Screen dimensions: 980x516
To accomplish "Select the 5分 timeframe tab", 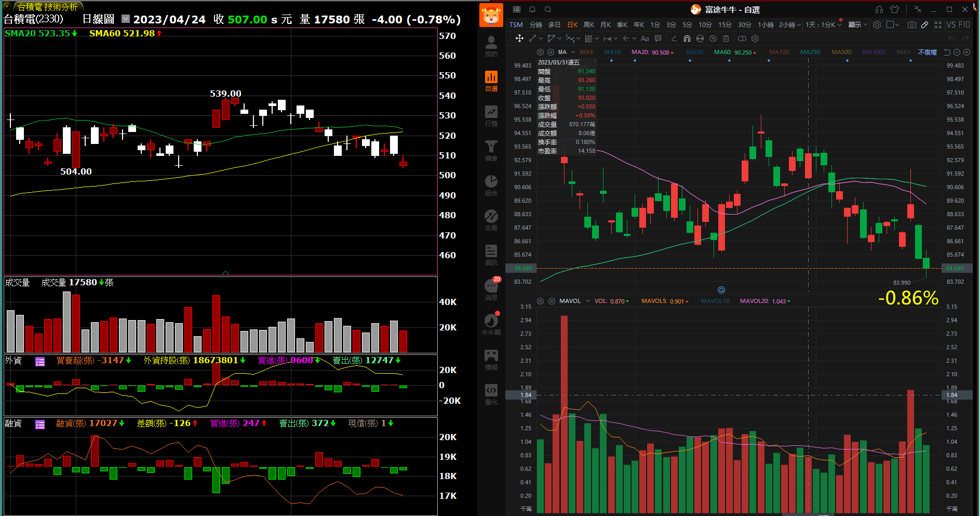I will (x=687, y=24).
